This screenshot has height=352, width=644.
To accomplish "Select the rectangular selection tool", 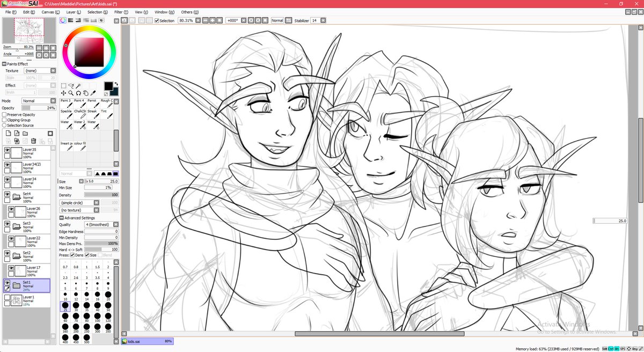I will 63,86.
